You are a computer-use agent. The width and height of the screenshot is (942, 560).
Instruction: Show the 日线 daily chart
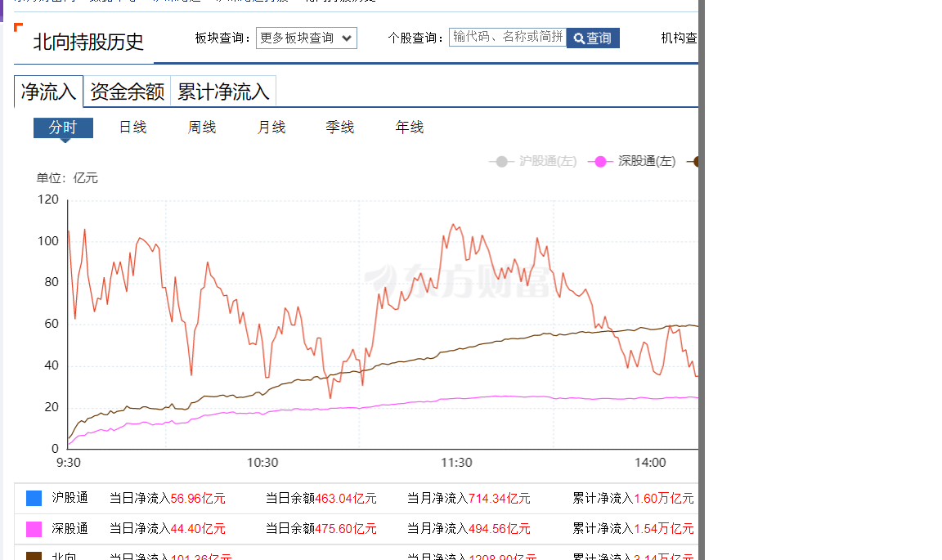click(132, 128)
